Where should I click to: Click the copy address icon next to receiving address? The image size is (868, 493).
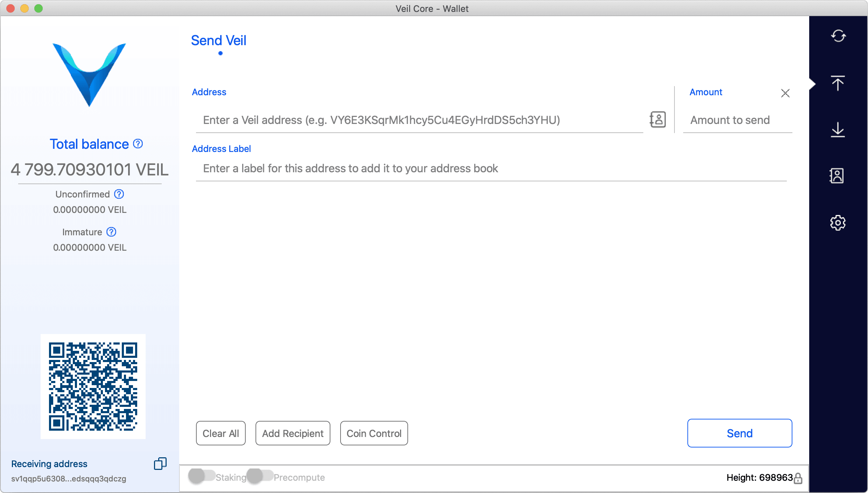(160, 463)
